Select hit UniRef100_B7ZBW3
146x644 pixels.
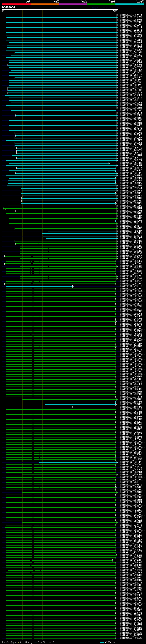pyautogui.click(x=131, y=311)
